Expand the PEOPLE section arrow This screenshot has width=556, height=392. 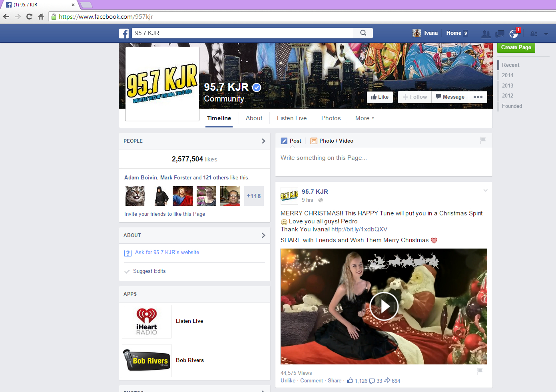pos(263,141)
